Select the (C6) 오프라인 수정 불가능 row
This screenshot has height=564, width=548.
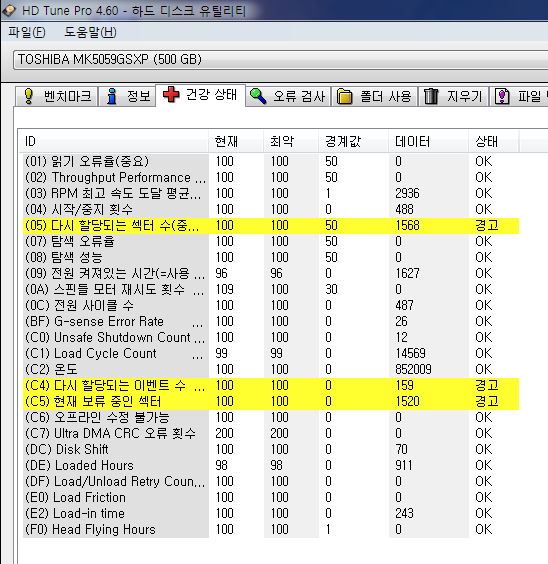pyautogui.click(x=271, y=418)
